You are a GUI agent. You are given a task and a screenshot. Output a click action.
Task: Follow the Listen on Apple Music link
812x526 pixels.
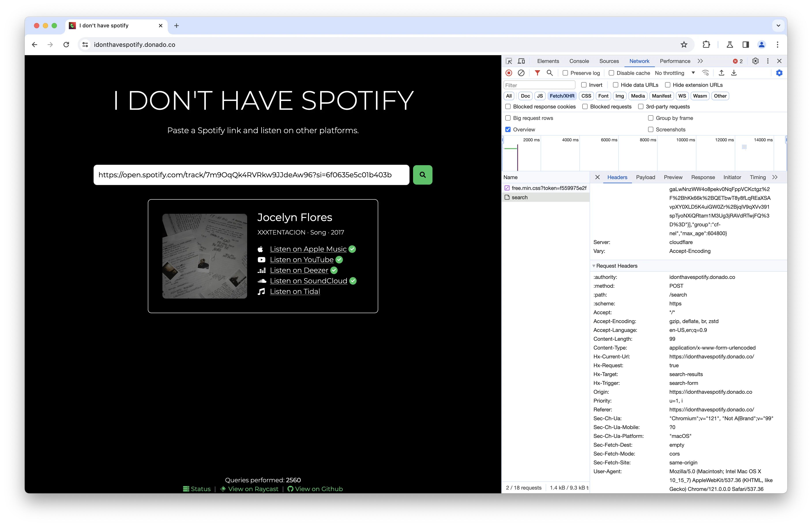click(x=308, y=249)
